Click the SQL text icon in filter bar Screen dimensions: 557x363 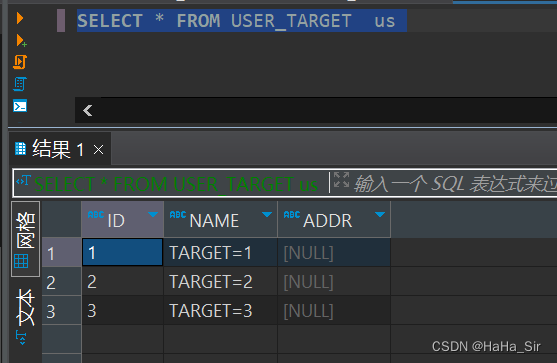point(23,181)
